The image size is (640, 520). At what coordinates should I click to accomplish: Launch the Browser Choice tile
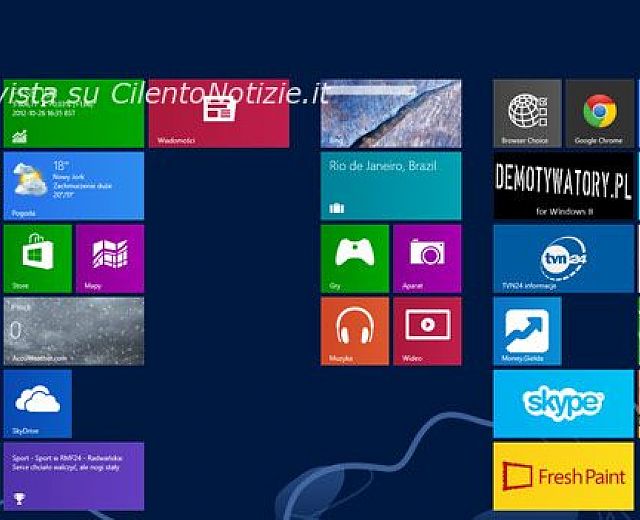coord(527,113)
